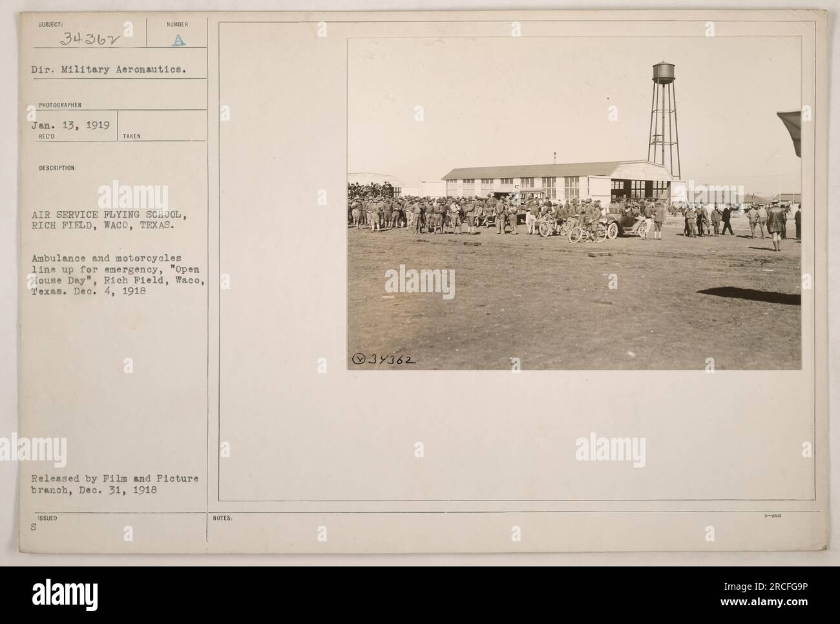Click 'branch, Dec. 31, 1918' line
Screen dimensions: 840x624
[x=93, y=490]
